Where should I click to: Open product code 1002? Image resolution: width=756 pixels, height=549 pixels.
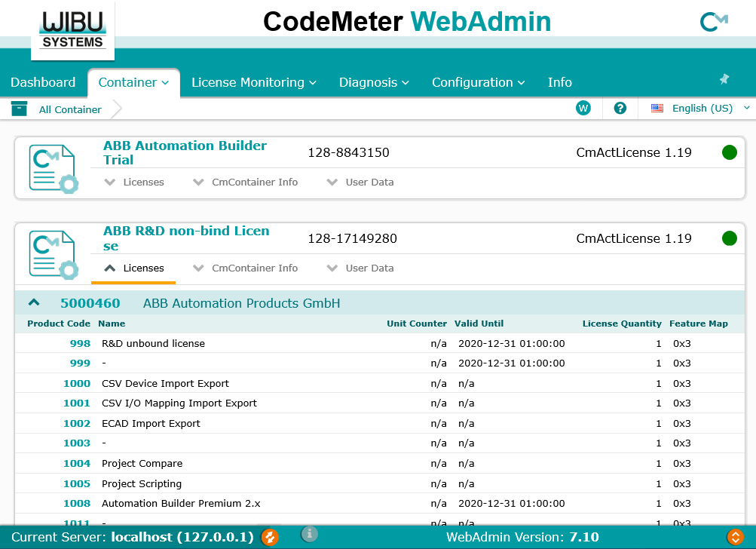(x=77, y=424)
